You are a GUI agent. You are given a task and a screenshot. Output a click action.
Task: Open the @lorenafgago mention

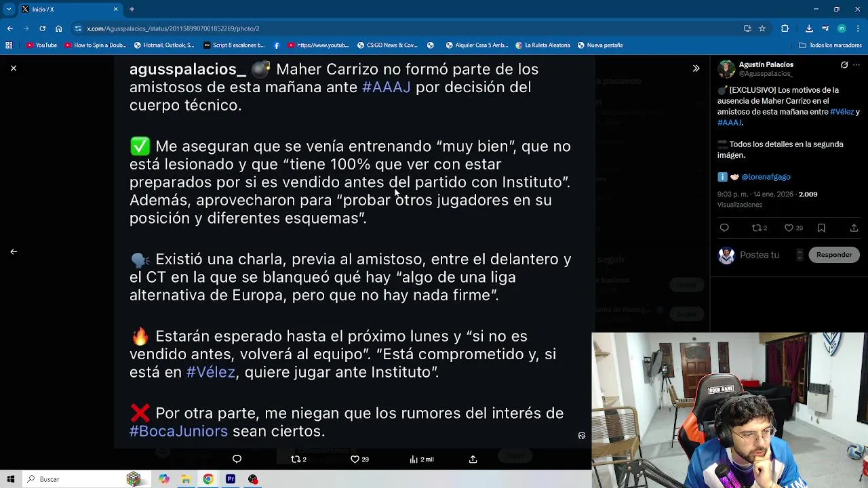(x=766, y=177)
